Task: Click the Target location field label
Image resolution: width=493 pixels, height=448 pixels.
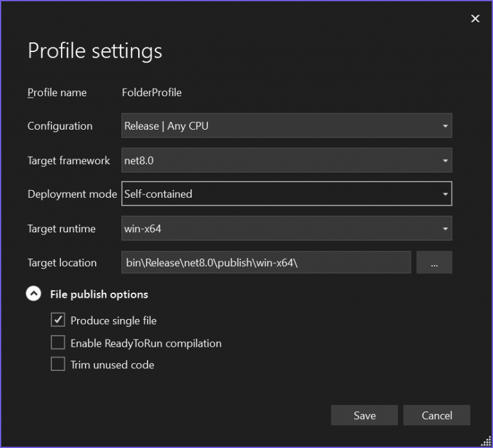Action: pyautogui.click(x=62, y=263)
